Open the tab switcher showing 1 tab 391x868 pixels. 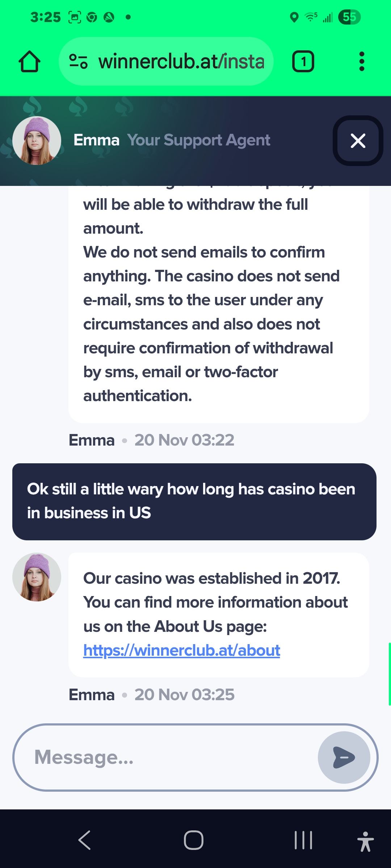pos(303,62)
